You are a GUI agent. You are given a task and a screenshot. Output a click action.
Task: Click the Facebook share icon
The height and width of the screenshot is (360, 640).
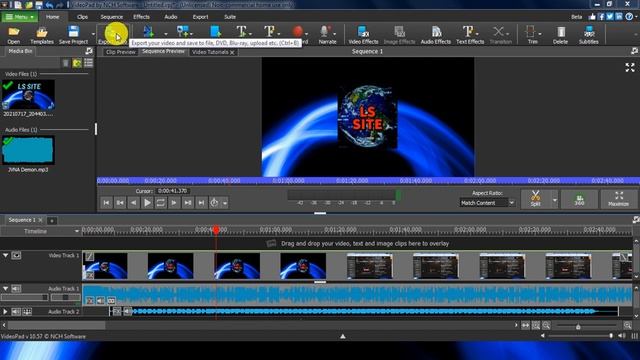601,17
